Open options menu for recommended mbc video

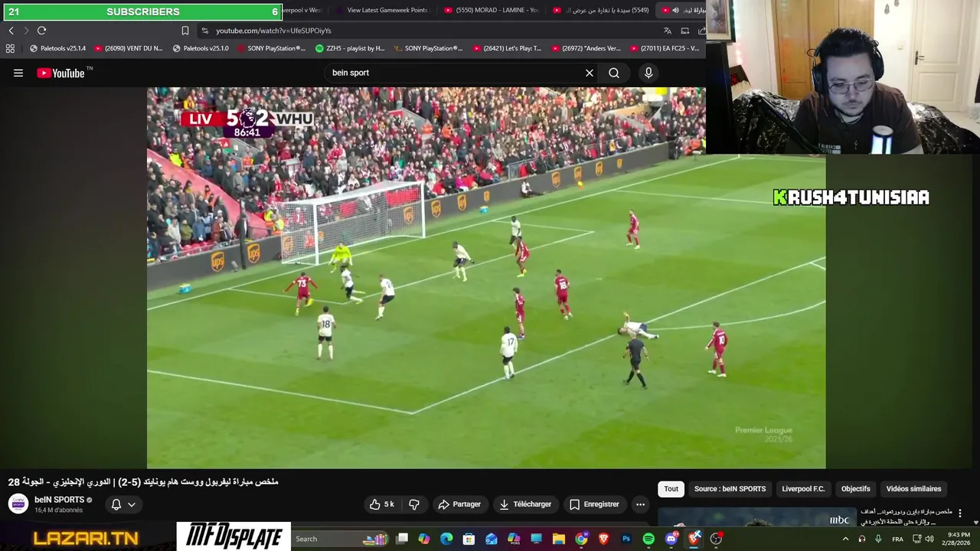[x=960, y=514]
